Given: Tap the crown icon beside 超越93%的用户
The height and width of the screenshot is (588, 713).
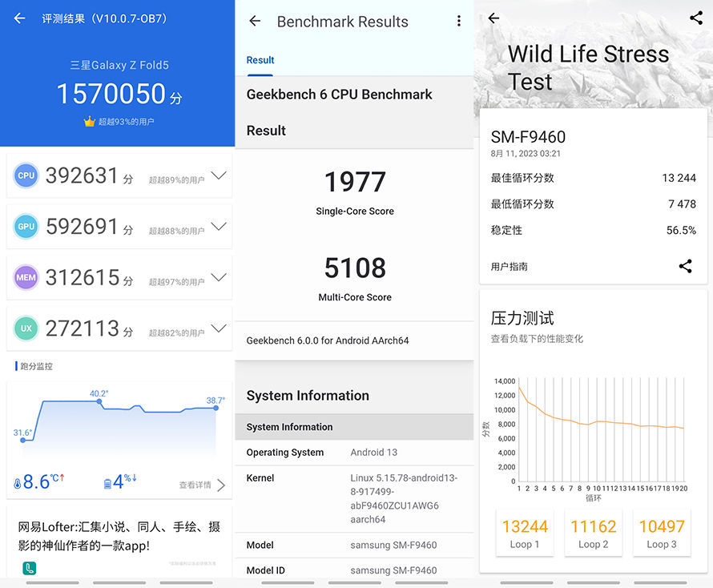Looking at the screenshot, I should coord(89,122).
